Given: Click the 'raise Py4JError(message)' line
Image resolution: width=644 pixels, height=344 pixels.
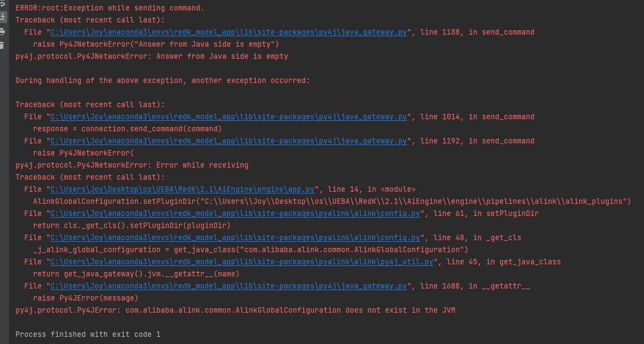Looking at the screenshot, I should point(86,298).
